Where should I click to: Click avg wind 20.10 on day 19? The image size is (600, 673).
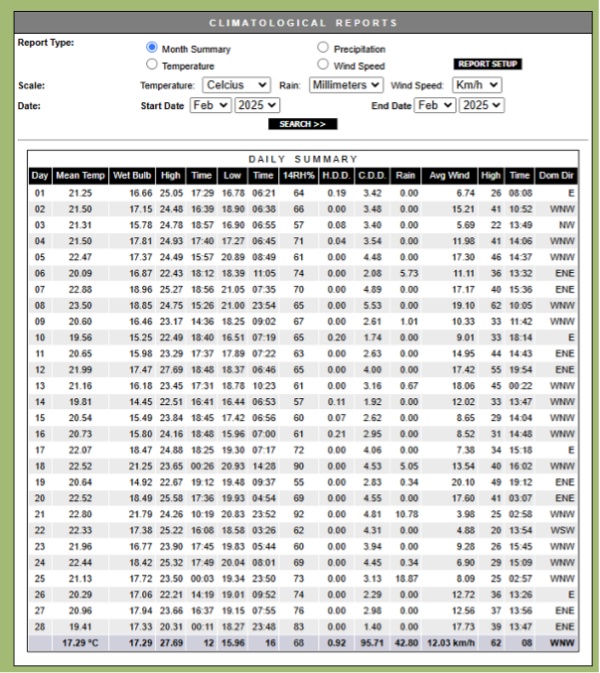[463, 482]
